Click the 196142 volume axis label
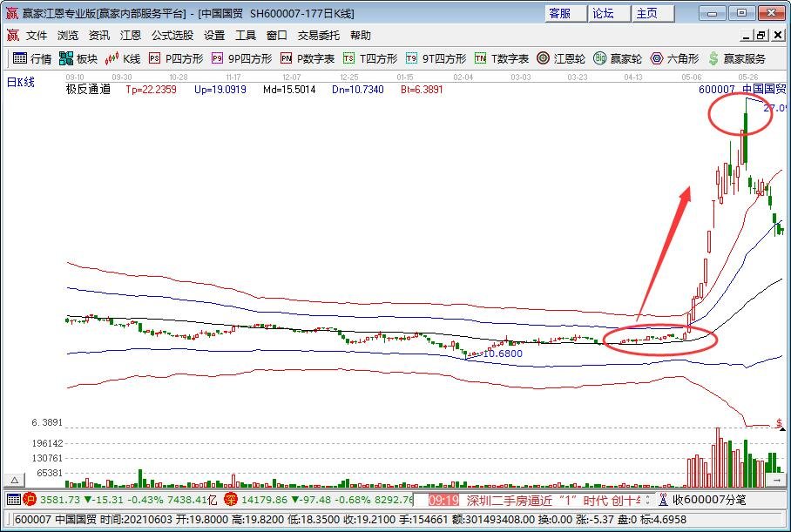Viewport: 791px width, 532px height. 47,443
